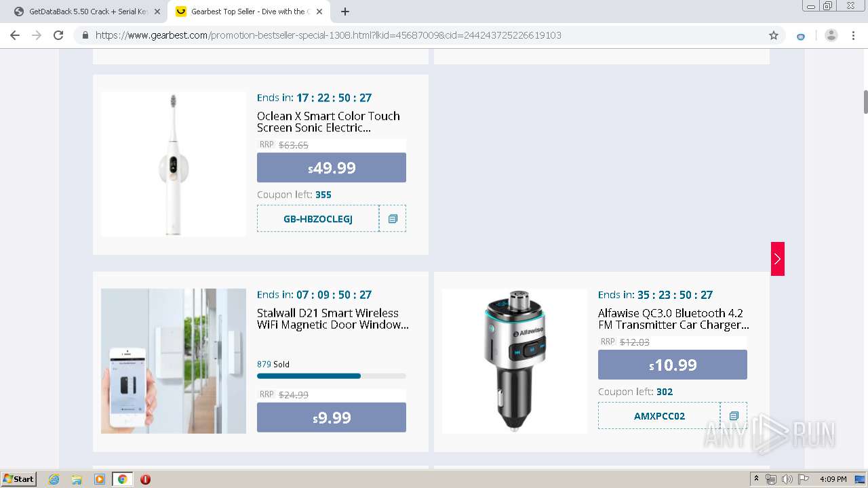This screenshot has width=868, height=488.
Task: Click the browser forward arrow
Action: pos(37,35)
